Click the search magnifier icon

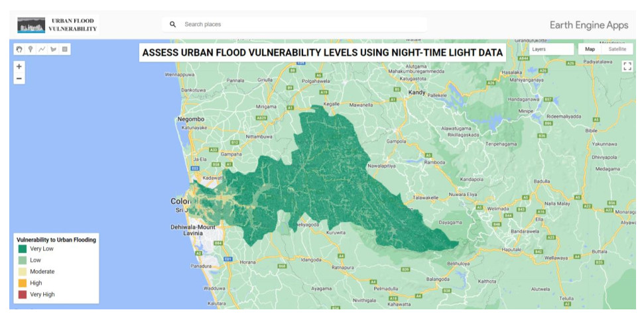[172, 25]
